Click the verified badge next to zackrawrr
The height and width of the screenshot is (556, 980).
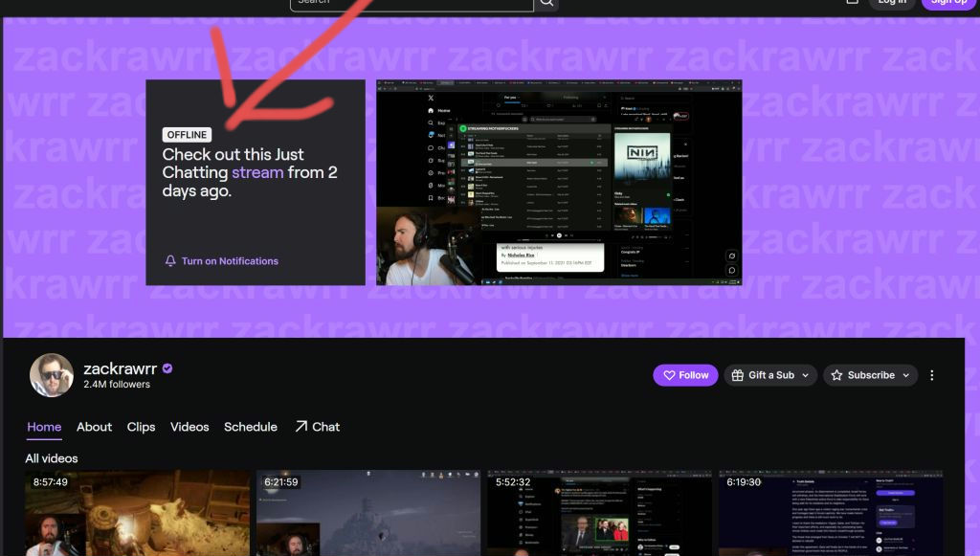pos(167,368)
